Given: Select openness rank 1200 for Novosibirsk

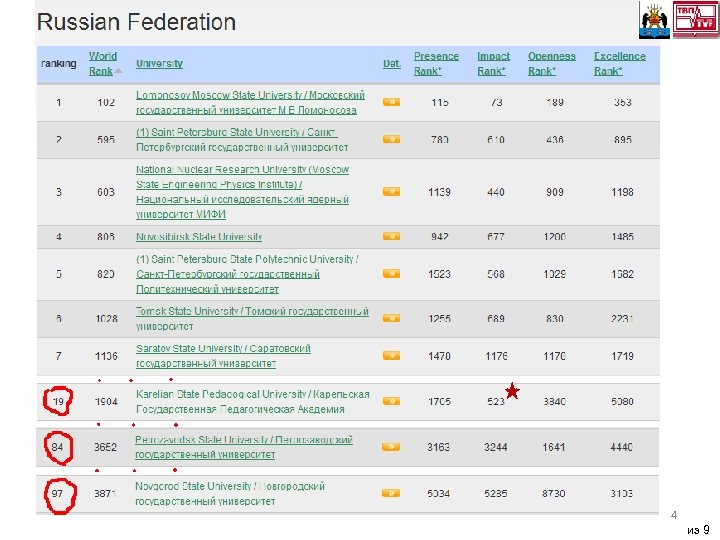Looking at the screenshot, I should point(554,237).
